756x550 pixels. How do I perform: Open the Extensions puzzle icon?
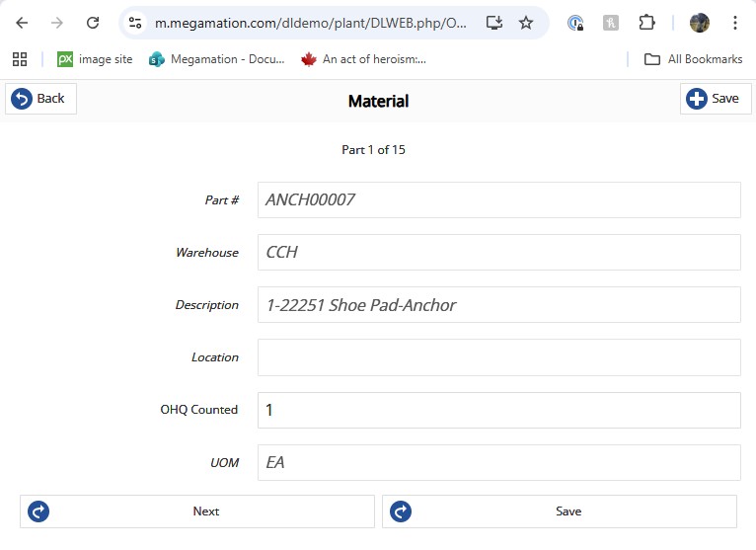(x=646, y=23)
